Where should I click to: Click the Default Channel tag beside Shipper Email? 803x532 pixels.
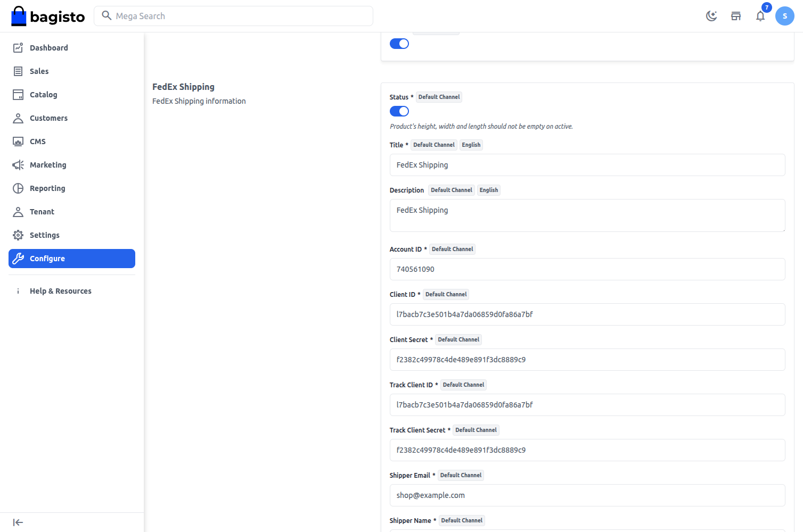click(461, 475)
